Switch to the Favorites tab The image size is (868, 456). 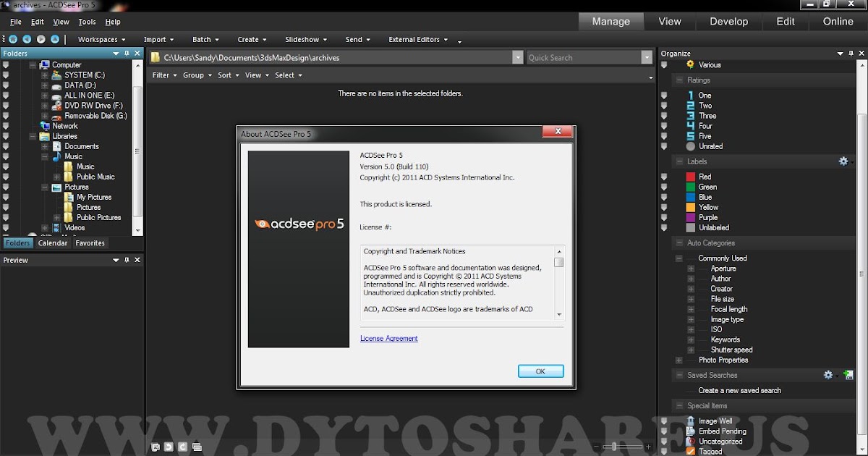click(90, 243)
